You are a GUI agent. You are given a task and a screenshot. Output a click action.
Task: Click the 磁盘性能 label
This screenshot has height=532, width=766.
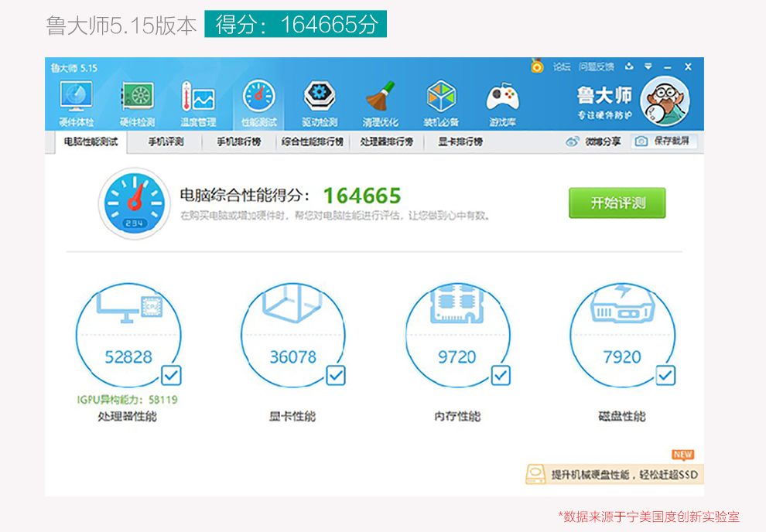click(622, 416)
